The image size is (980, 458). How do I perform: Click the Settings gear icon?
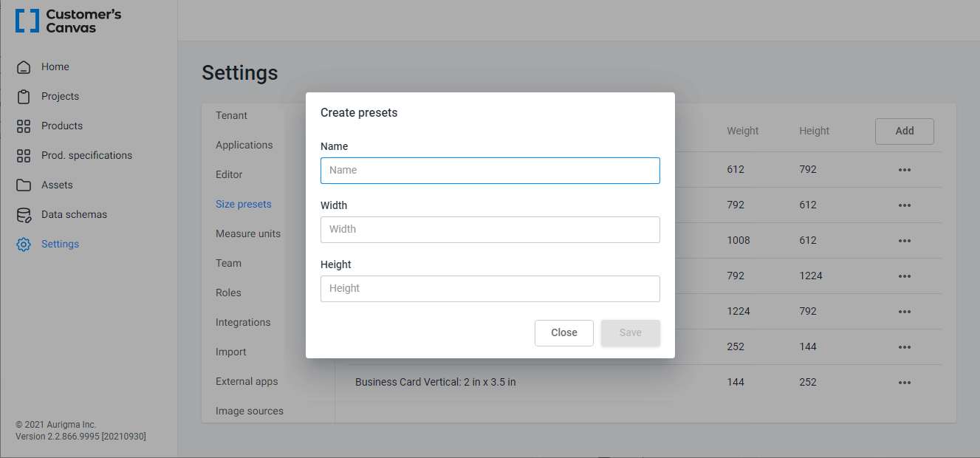pyautogui.click(x=23, y=244)
